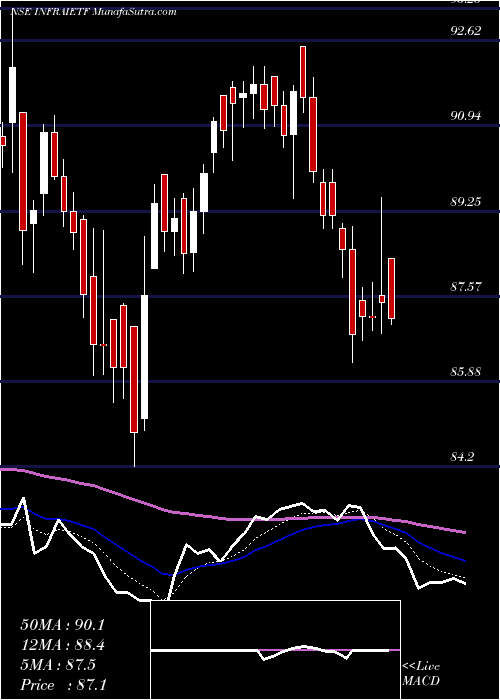Click the 85.88 price level label
This screenshot has width=500, height=700.
(467, 372)
